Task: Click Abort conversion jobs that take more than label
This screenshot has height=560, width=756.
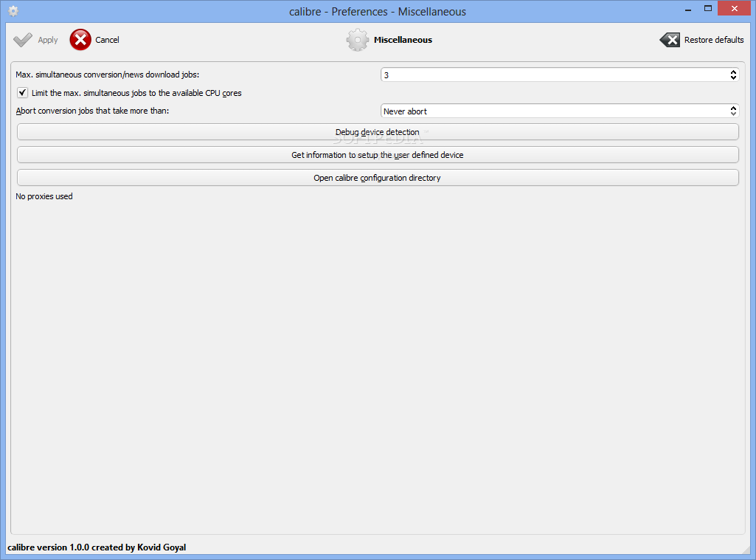Action: click(93, 111)
